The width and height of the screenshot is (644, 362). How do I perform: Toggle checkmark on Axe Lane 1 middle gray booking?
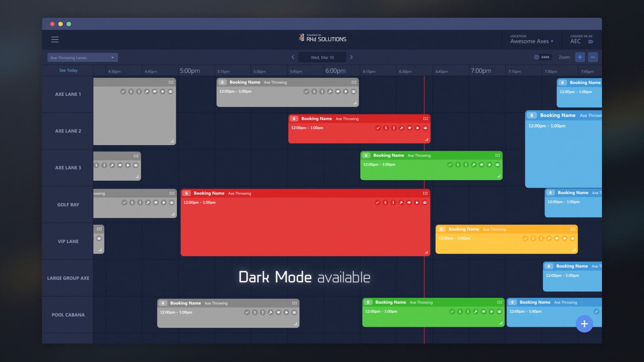click(x=306, y=92)
